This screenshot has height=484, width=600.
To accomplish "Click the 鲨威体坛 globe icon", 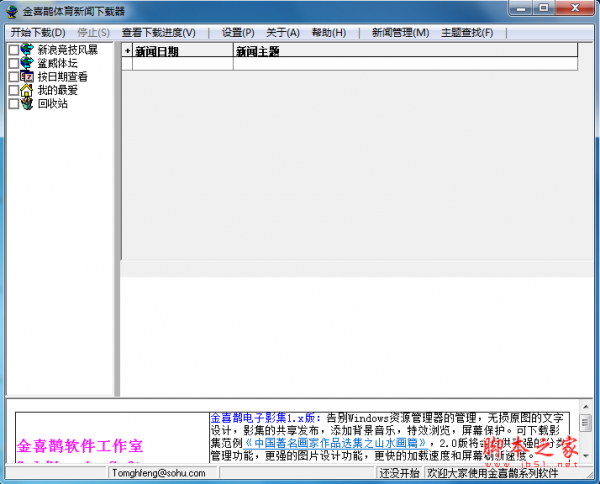I will point(27,63).
